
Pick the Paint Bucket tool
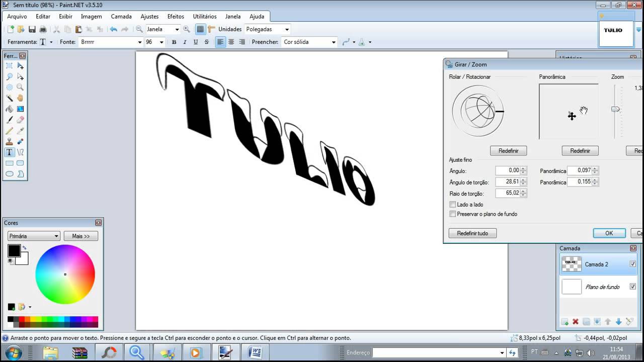(x=10, y=109)
